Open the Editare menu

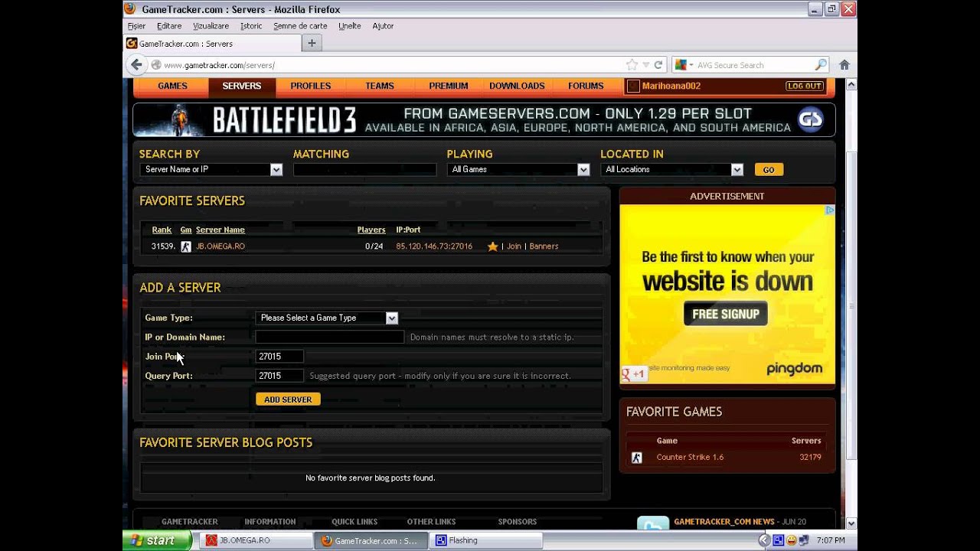pyautogui.click(x=169, y=26)
